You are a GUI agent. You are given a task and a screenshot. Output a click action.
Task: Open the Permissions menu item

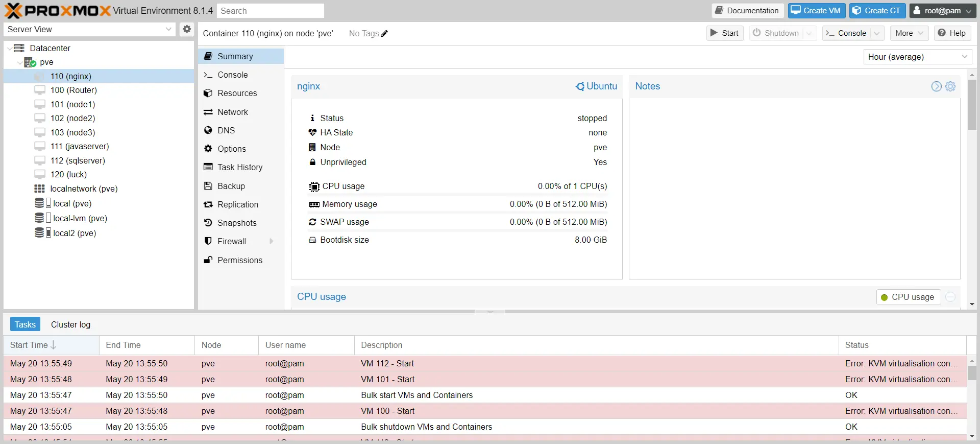[241, 260]
